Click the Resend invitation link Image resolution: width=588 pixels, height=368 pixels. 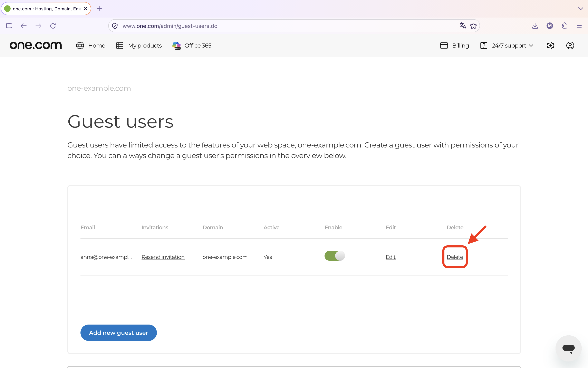[163, 257]
